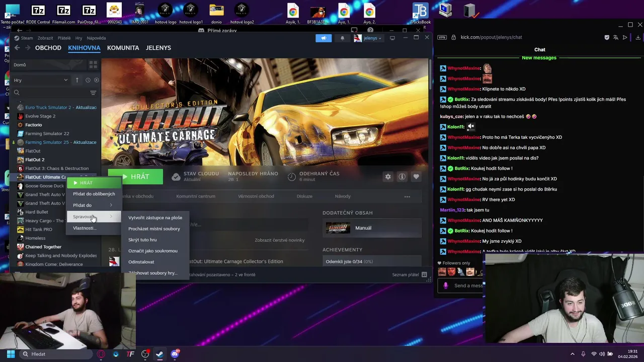Click the browser translate icon
This screenshot has width=644, height=362.
coord(616,37)
